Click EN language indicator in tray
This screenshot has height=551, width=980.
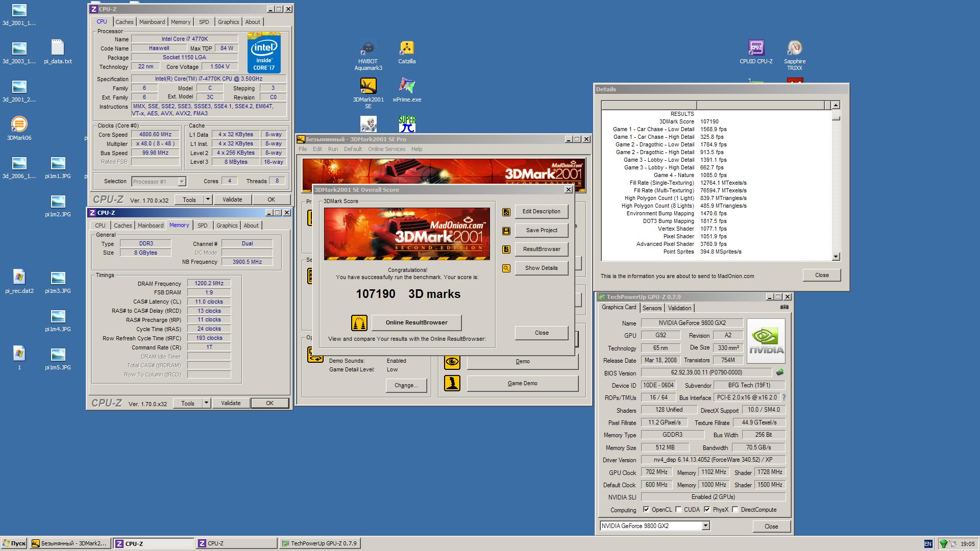tap(927, 544)
